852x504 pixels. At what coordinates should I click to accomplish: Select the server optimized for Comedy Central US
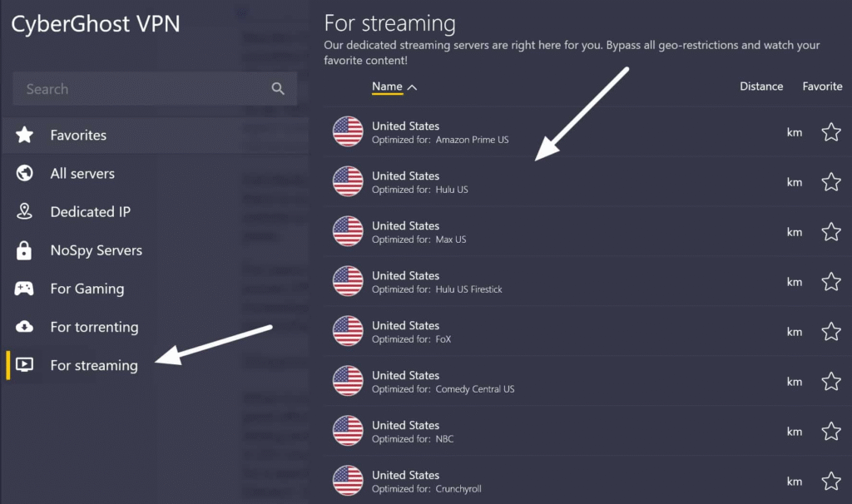click(474, 382)
